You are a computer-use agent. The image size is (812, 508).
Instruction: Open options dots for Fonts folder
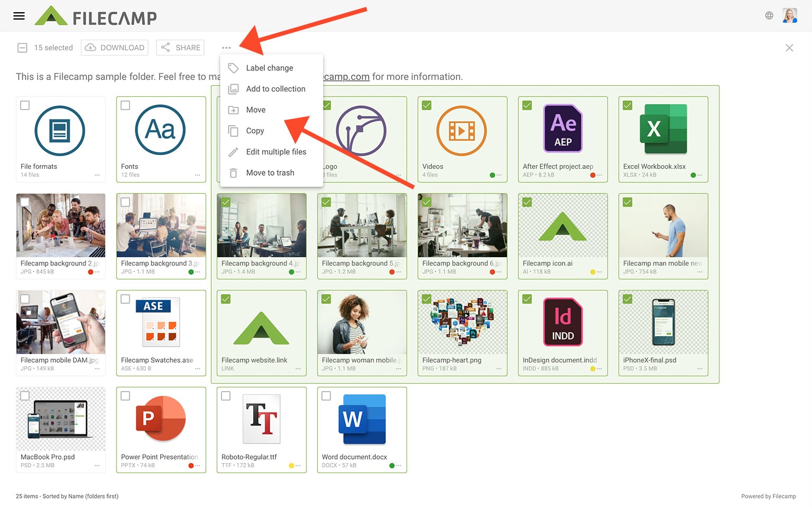198,175
